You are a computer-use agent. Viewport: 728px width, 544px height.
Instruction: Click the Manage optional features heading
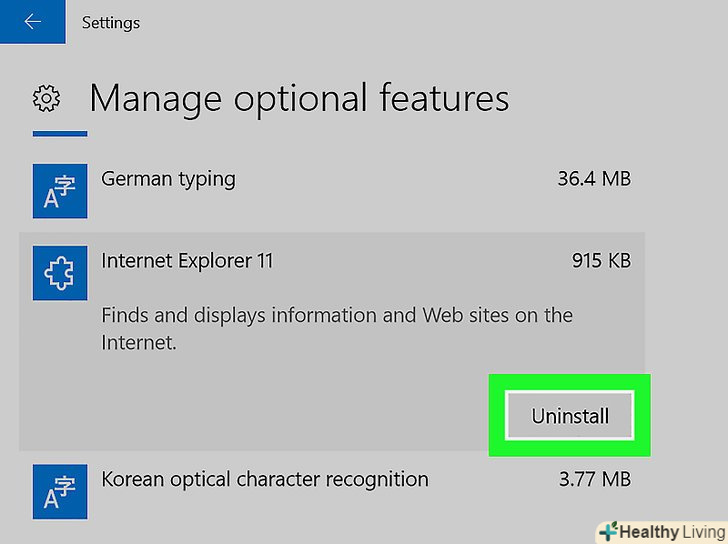(299, 98)
